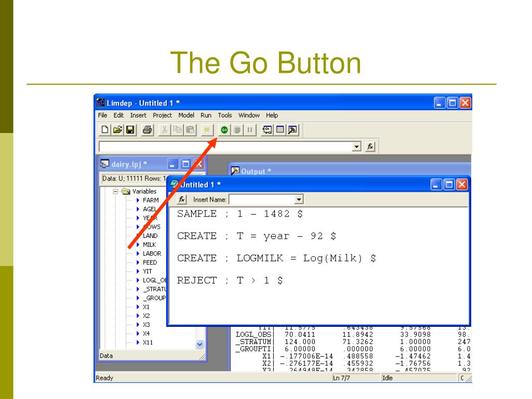This screenshot has height=399, width=532.
Task: Select the FARM variable
Action: [151, 201]
